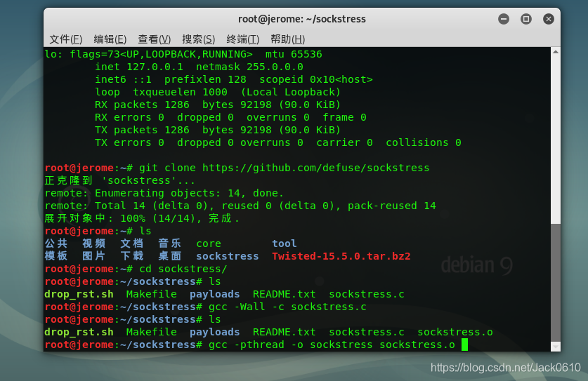
Task: Open the 文件(F) menu
Action: click(65, 39)
